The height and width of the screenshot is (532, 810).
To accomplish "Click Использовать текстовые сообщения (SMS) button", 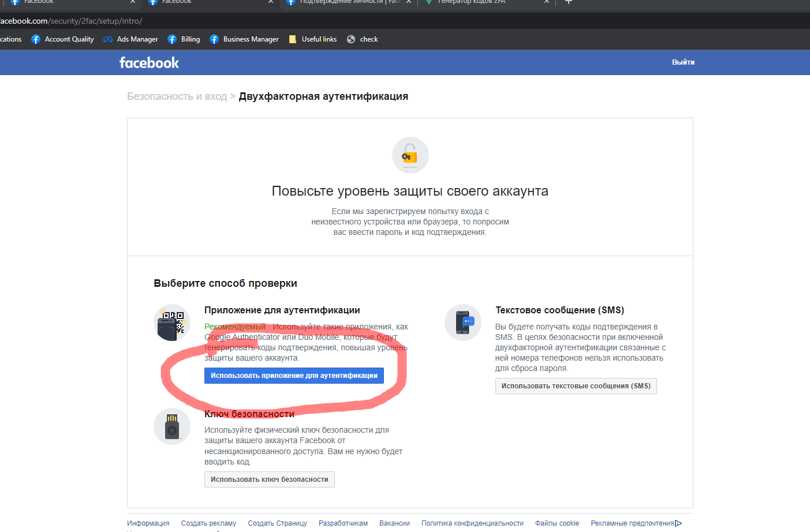I will (576, 386).
